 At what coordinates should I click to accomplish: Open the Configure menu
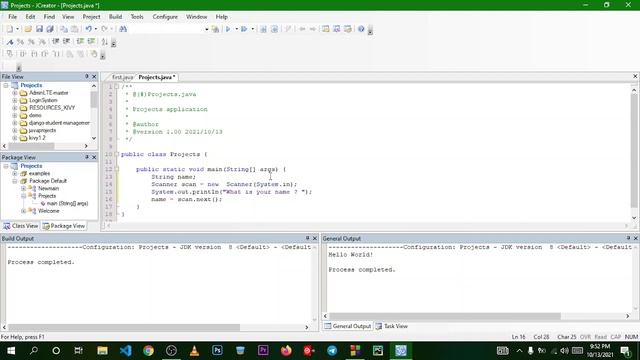(x=165, y=17)
